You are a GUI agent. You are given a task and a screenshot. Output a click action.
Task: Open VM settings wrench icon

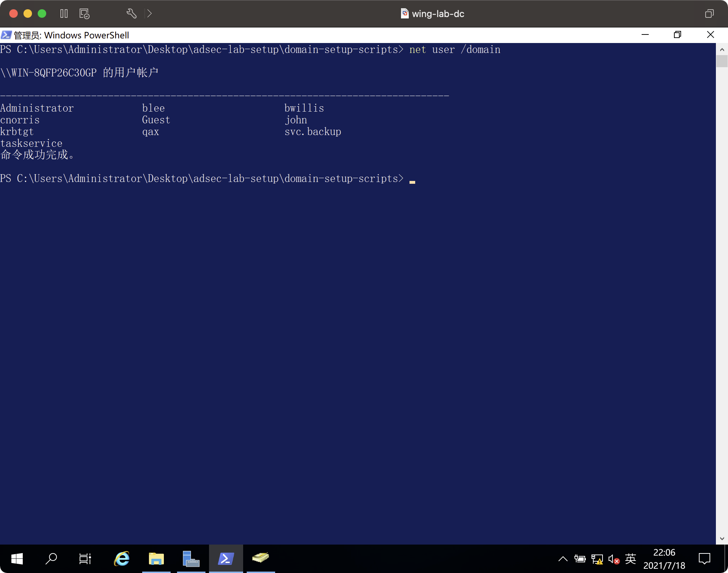131,14
